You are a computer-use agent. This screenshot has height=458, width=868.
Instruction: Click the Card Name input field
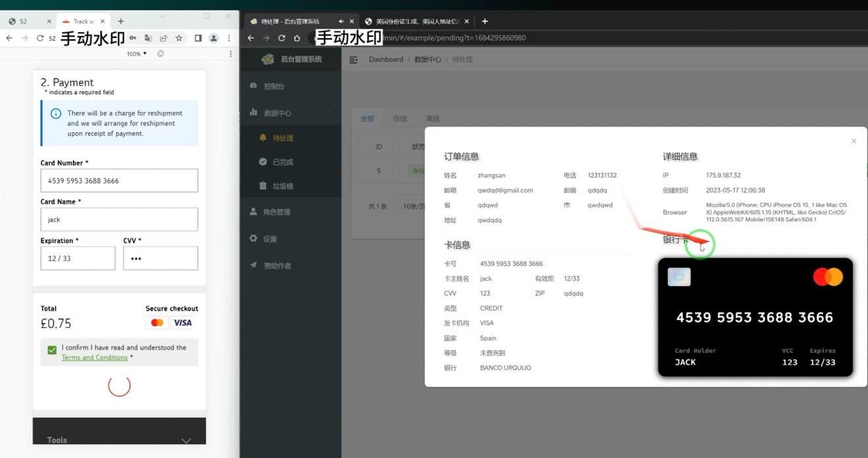[x=119, y=220]
